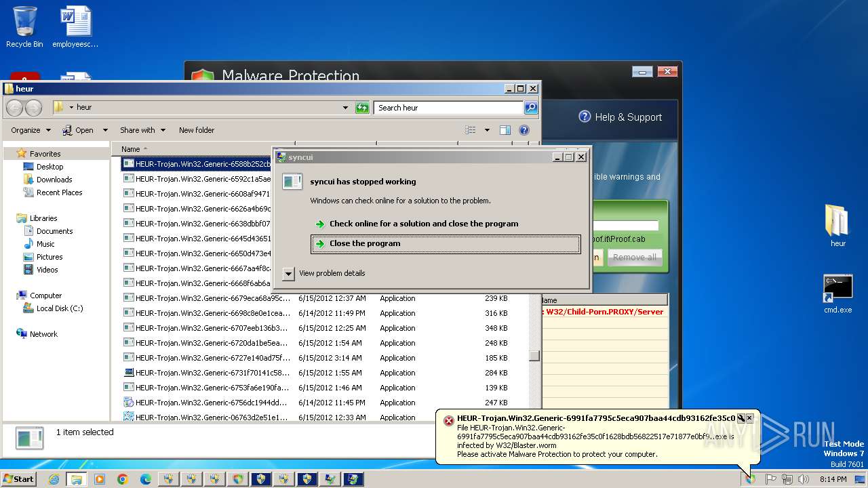Launch Google Chrome from the taskbar
Image resolution: width=868 pixels, height=488 pixels.
click(x=123, y=479)
